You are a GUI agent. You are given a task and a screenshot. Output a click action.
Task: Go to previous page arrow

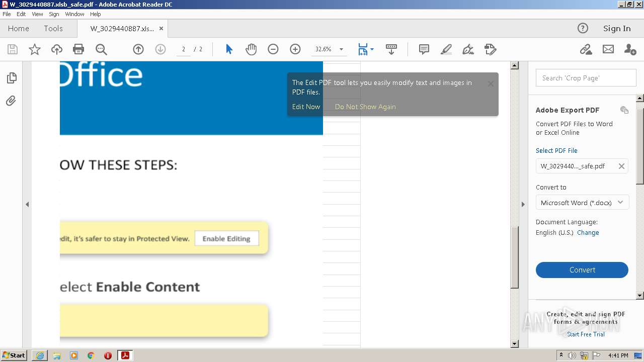(138, 49)
